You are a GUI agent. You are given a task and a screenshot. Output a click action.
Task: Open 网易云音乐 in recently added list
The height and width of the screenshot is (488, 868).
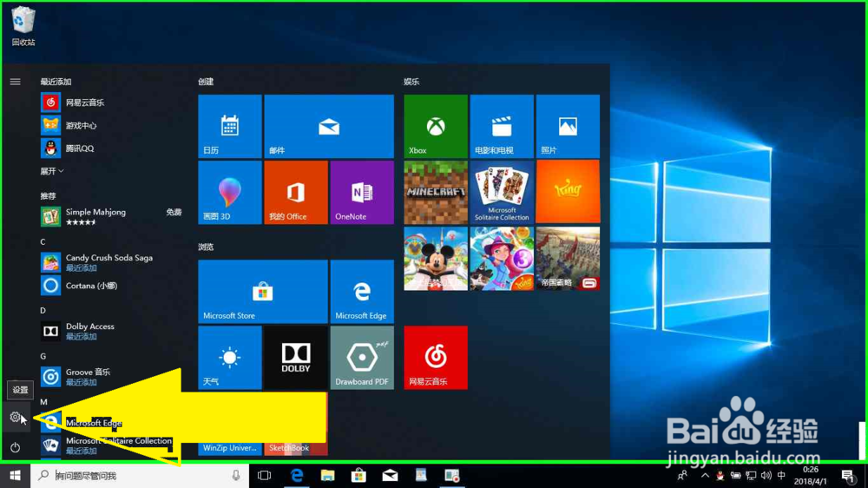(x=111, y=102)
